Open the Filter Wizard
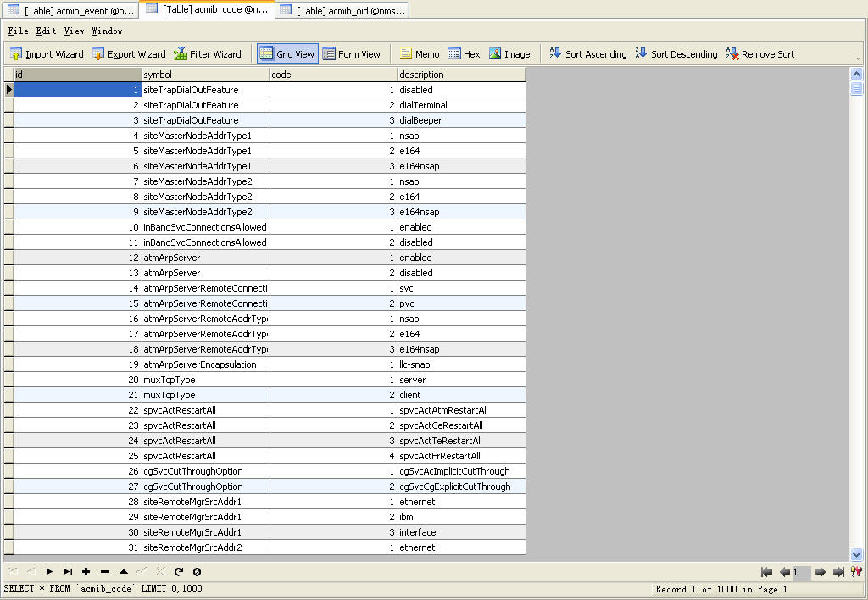 (208, 54)
